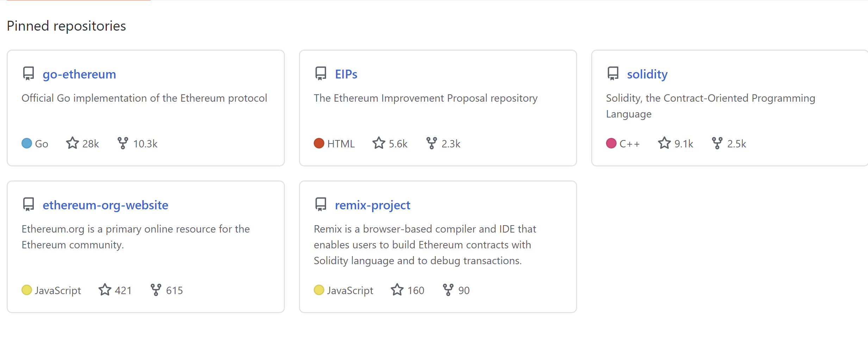868x343 pixels.
Task: Click the star icon showing 160 on remix-project
Action: pos(397,290)
